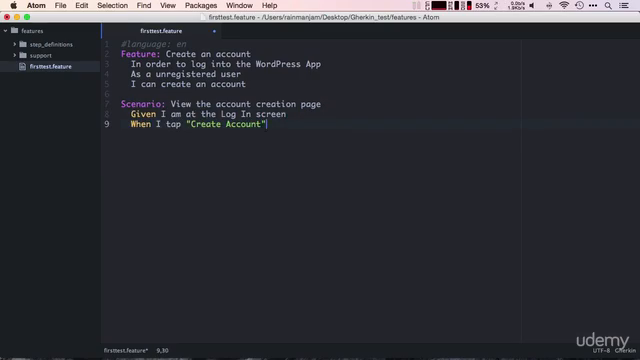640x360 pixels.
Task: Click the "Given" keyword on line 8
Action: [143, 114]
